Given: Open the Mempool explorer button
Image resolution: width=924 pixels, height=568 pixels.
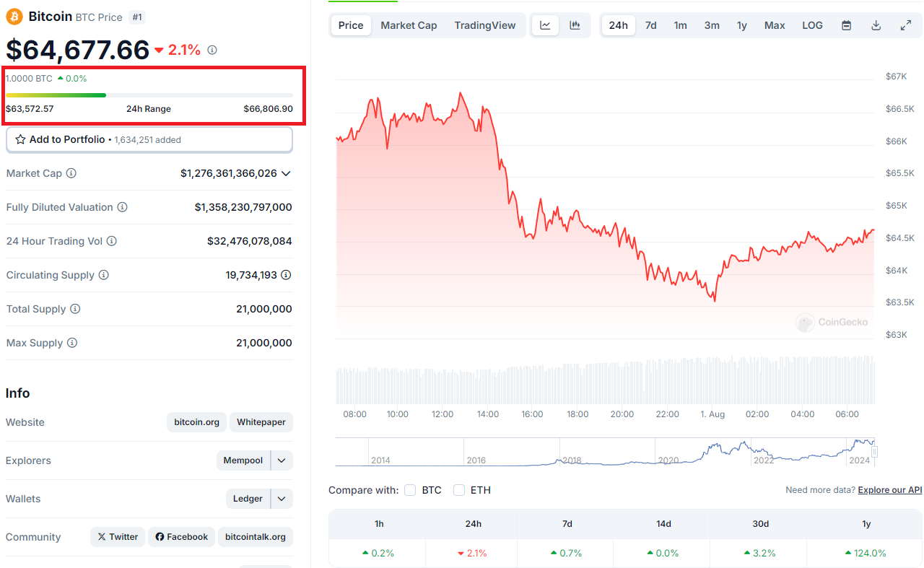Looking at the screenshot, I should [243, 460].
